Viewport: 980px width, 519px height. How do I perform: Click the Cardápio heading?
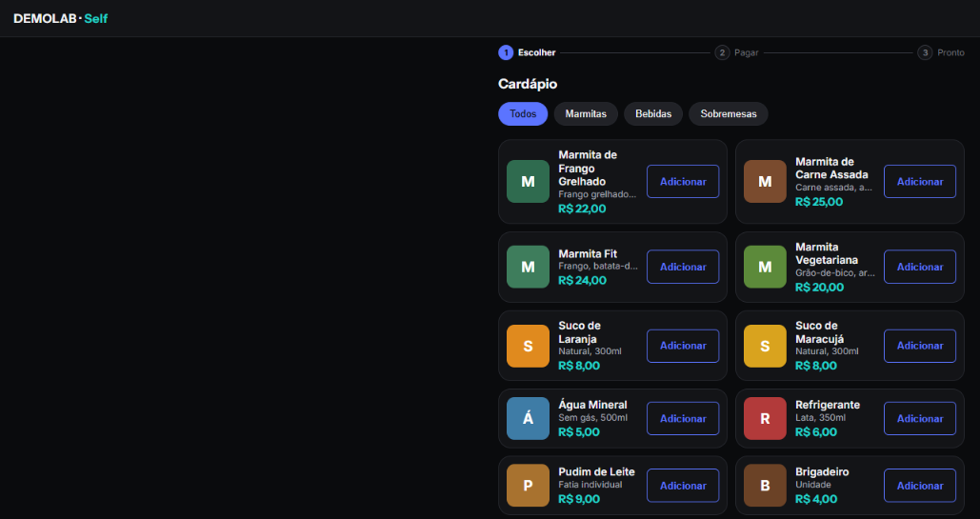click(528, 84)
